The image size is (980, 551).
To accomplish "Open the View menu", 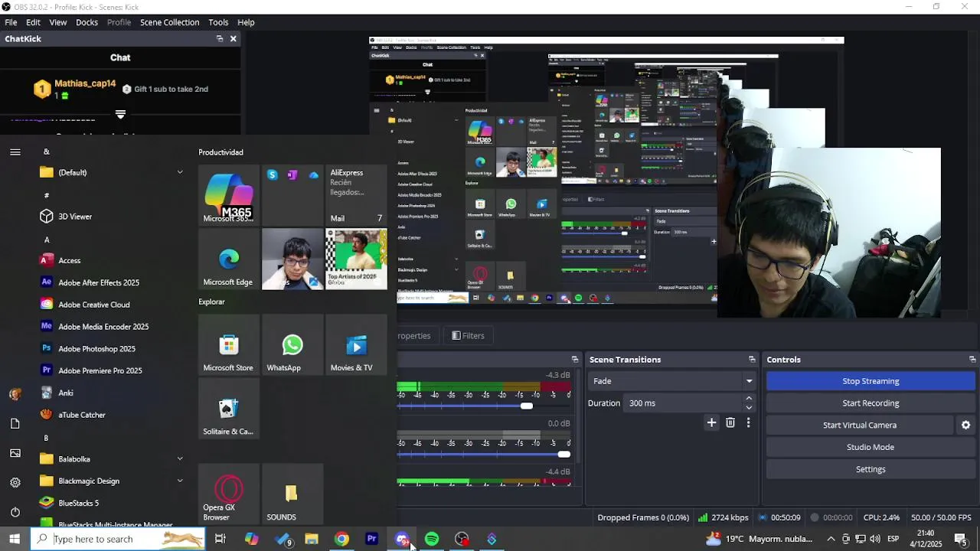I will pos(58,22).
